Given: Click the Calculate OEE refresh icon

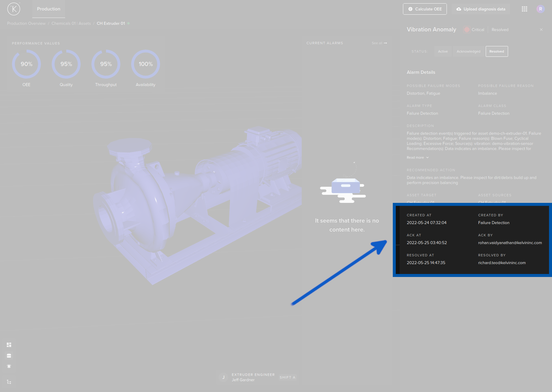Looking at the screenshot, I should (410, 9).
